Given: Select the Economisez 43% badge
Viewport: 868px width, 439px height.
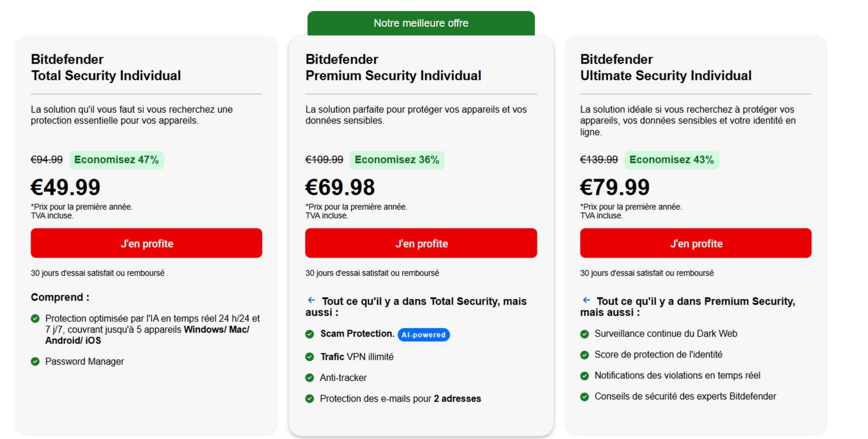Looking at the screenshot, I should [672, 160].
